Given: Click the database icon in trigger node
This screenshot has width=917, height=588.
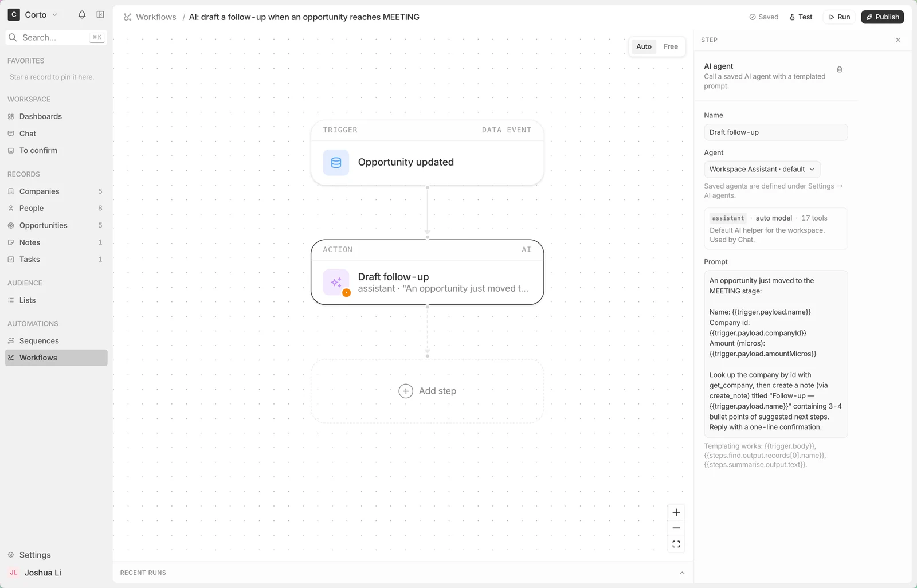Looking at the screenshot, I should [336, 163].
